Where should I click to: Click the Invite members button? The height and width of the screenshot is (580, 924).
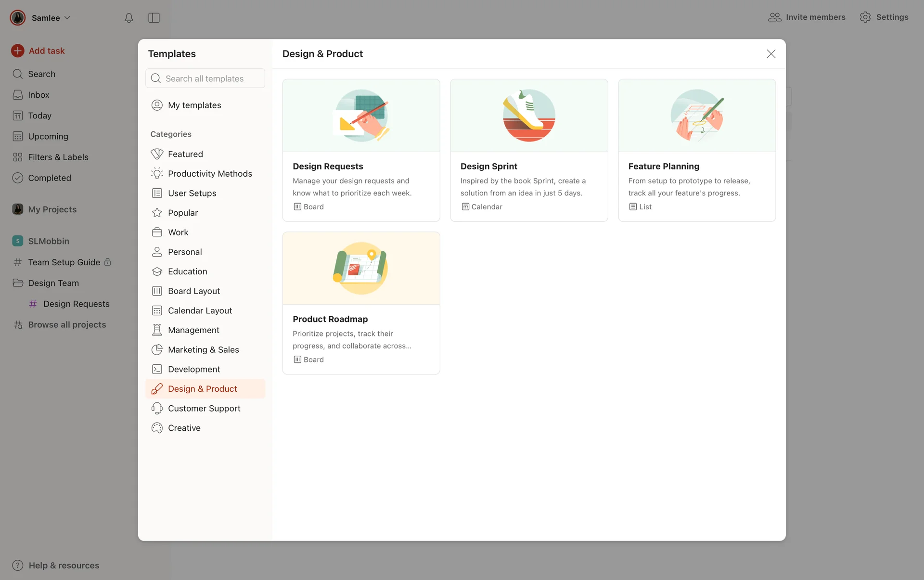tap(807, 17)
